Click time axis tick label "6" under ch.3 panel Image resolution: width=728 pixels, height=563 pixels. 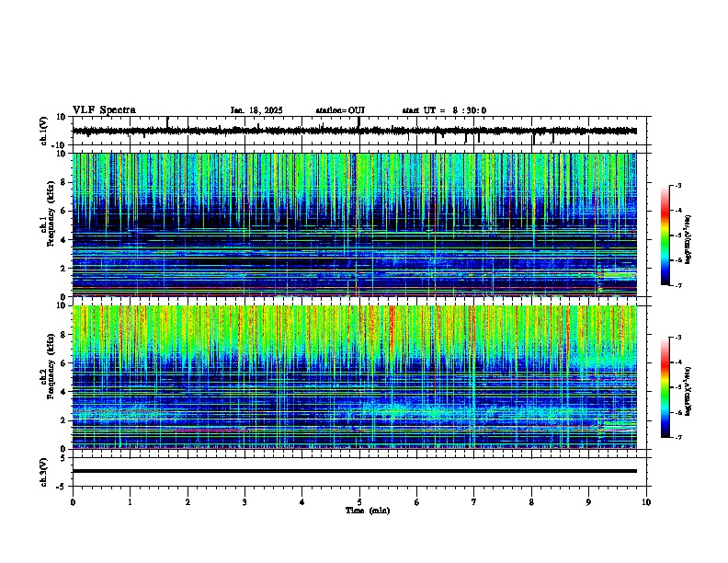pos(417,502)
